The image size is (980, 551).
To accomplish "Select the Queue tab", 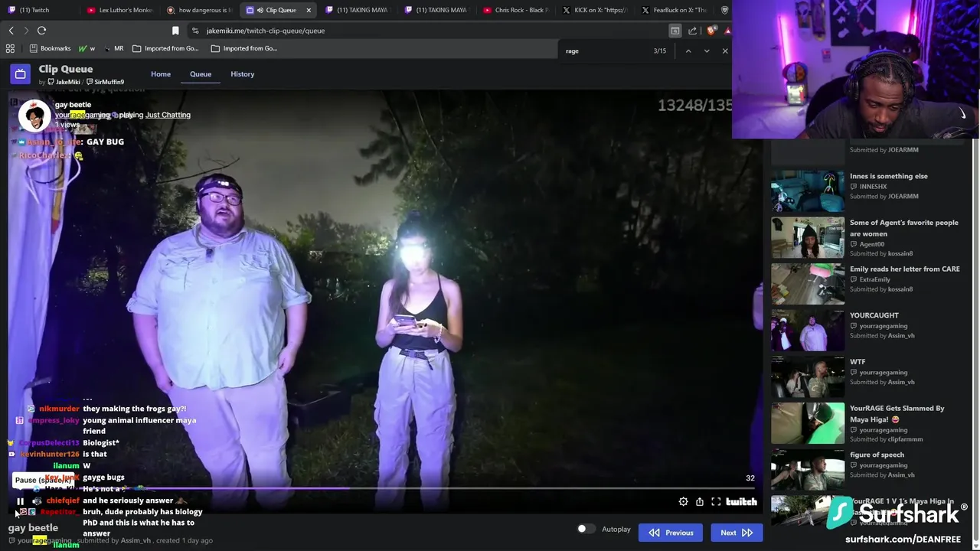I will (x=201, y=74).
